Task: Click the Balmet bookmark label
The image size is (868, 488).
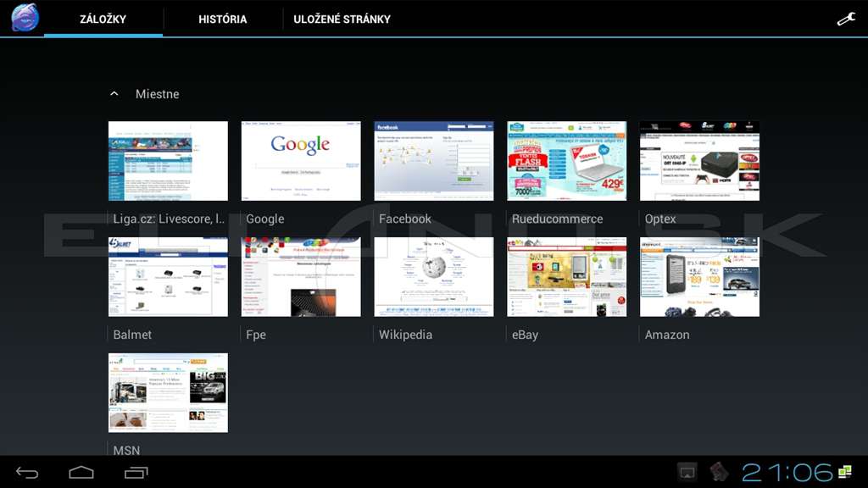Action: (132, 335)
